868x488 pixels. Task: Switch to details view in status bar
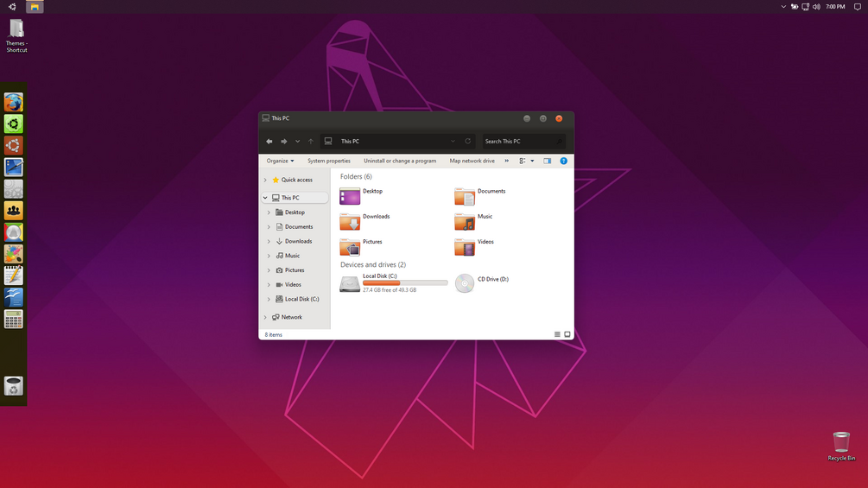point(557,334)
